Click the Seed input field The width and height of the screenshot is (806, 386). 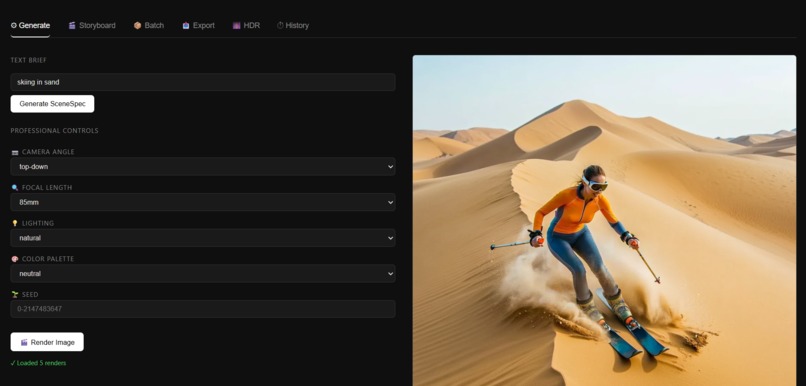coord(203,309)
